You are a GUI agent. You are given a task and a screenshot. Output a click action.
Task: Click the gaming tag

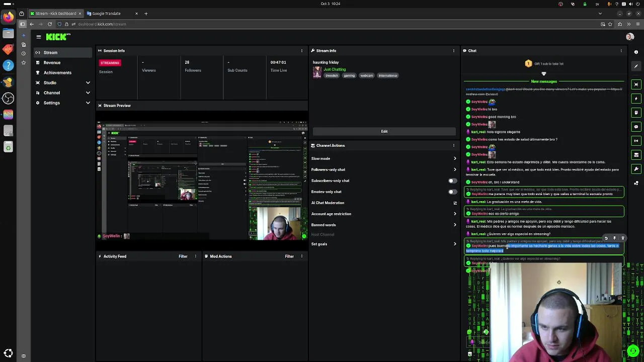349,75
